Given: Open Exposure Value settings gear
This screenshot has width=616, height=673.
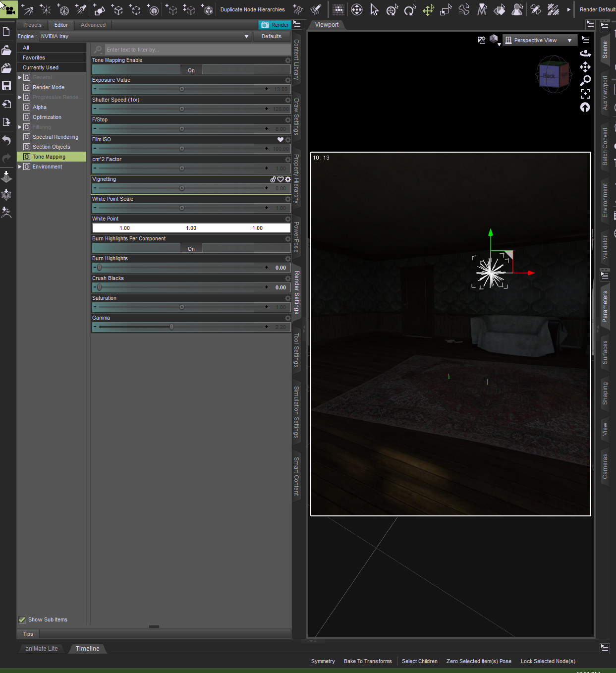Looking at the screenshot, I should [x=288, y=80].
